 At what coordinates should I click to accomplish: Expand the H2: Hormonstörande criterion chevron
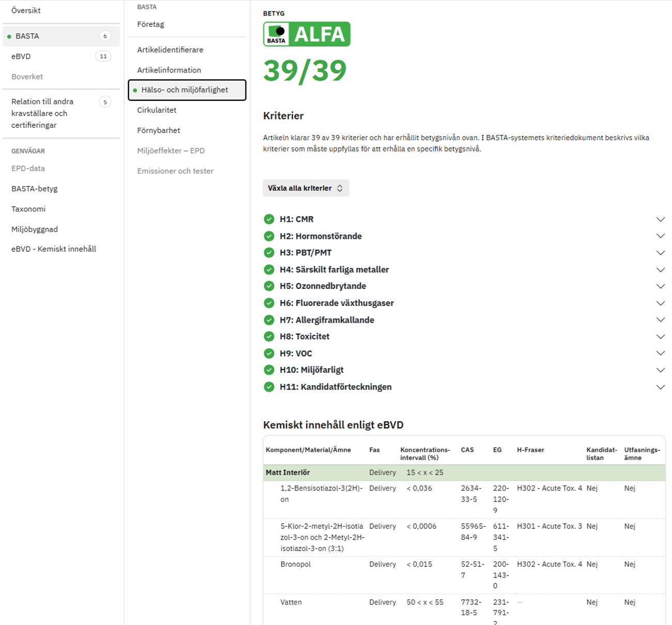[x=660, y=236]
